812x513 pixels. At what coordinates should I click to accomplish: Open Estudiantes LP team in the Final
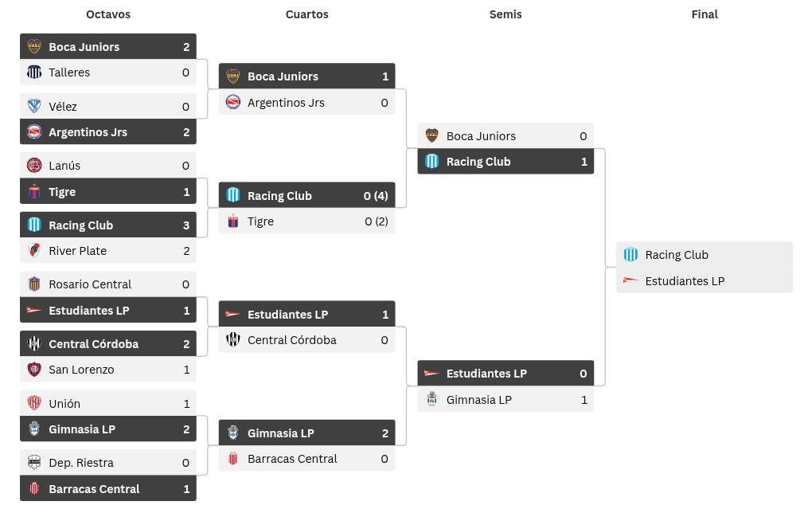685,281
